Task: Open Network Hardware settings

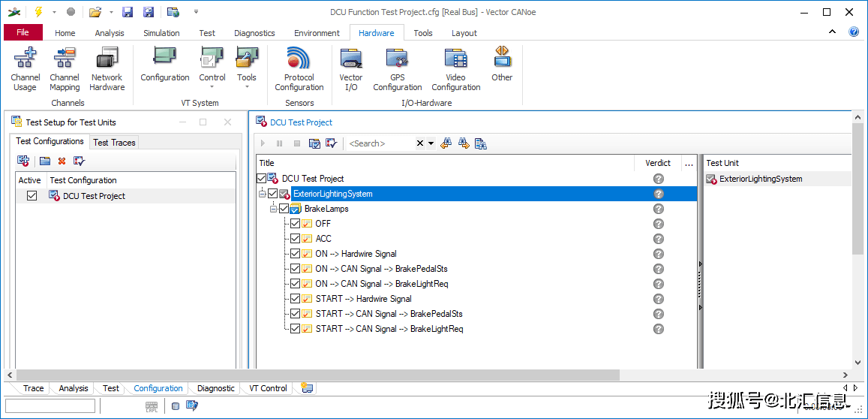Action: pos(107,70)
